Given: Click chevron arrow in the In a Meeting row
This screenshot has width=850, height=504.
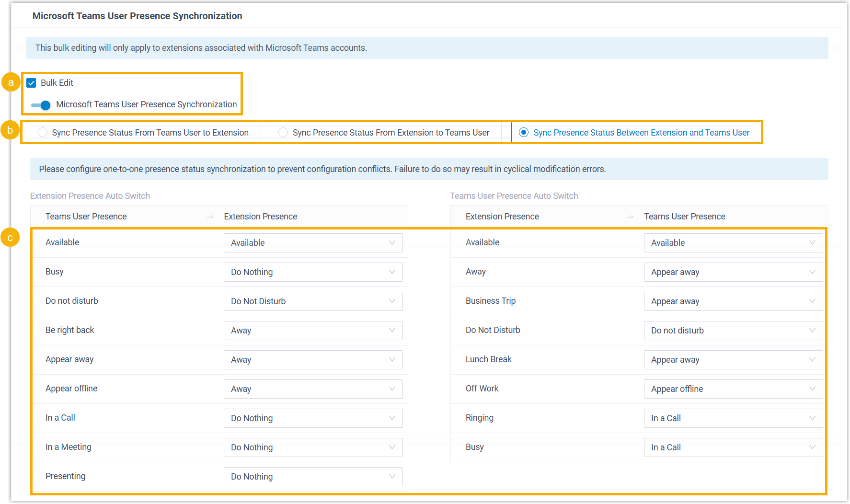Looking at the screenshot, I should tap(392, 447).
